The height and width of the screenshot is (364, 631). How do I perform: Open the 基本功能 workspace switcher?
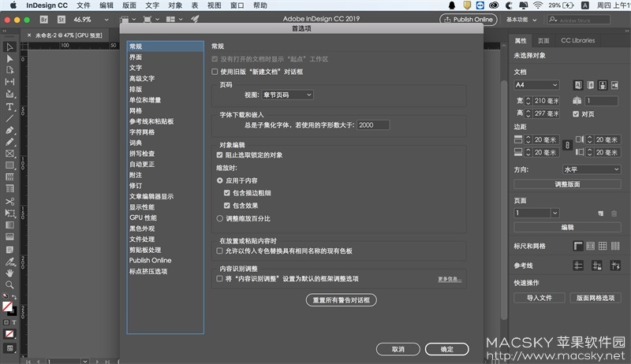[x=521, y=19]
